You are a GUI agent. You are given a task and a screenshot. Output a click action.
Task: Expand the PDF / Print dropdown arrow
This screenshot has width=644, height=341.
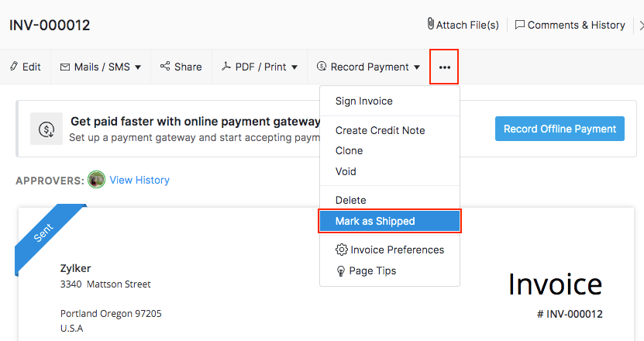pos(294,67)
